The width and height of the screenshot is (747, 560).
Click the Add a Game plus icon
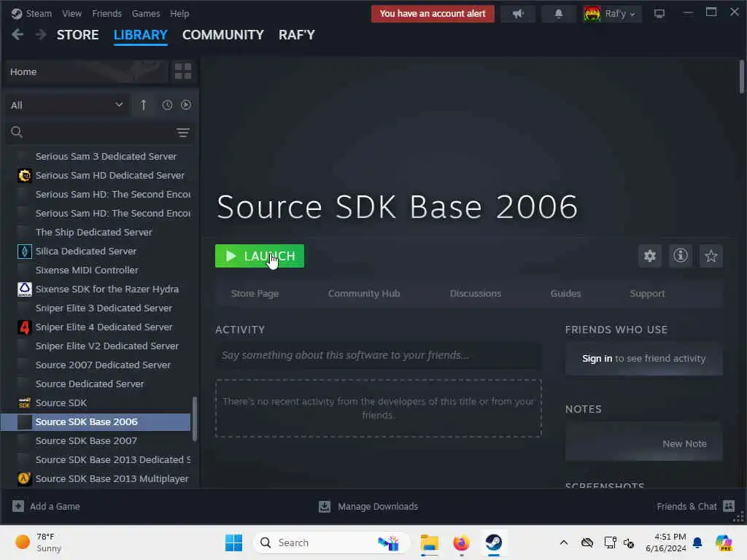point(18,506)
